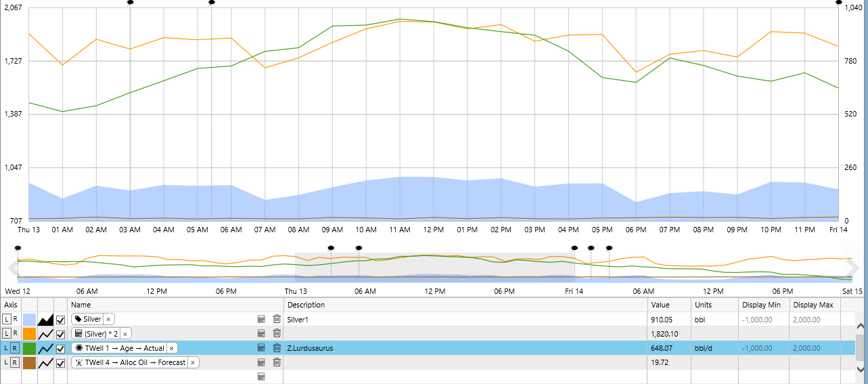Toggle checkbox for TWell 1 Age Actual

[61, 348]
